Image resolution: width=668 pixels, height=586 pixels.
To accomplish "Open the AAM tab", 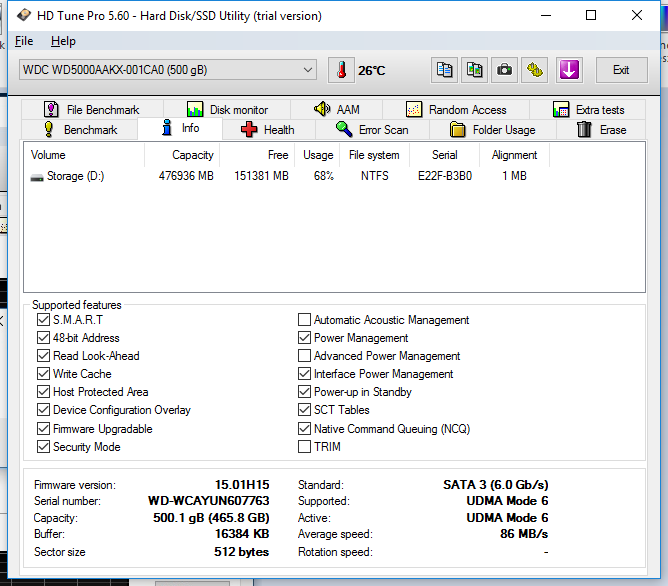I will click(337, 109).
